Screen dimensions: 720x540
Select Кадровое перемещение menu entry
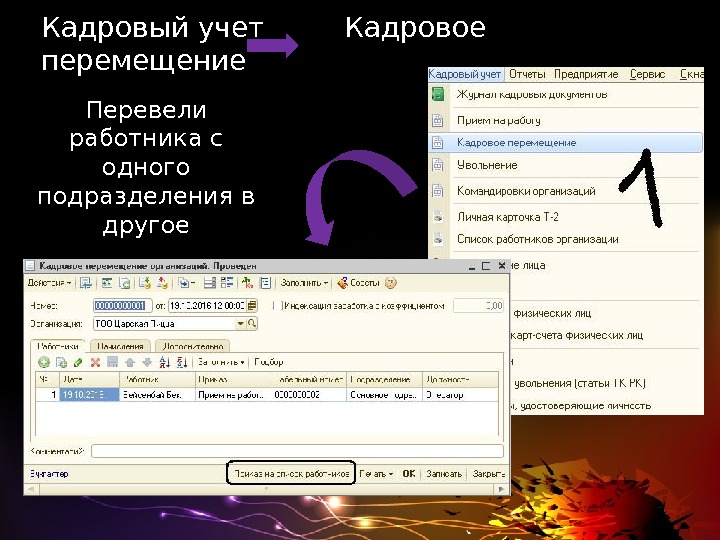[x=565, y=142]
